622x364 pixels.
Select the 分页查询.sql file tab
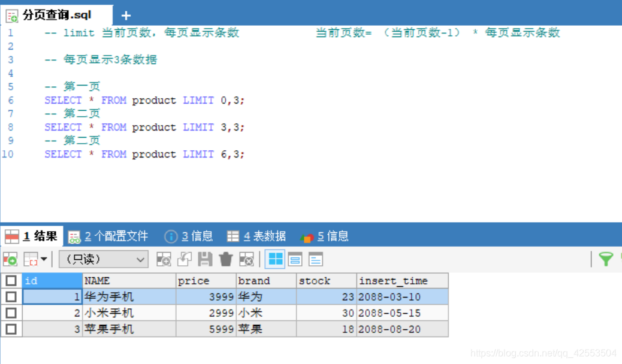click(57, 15)
